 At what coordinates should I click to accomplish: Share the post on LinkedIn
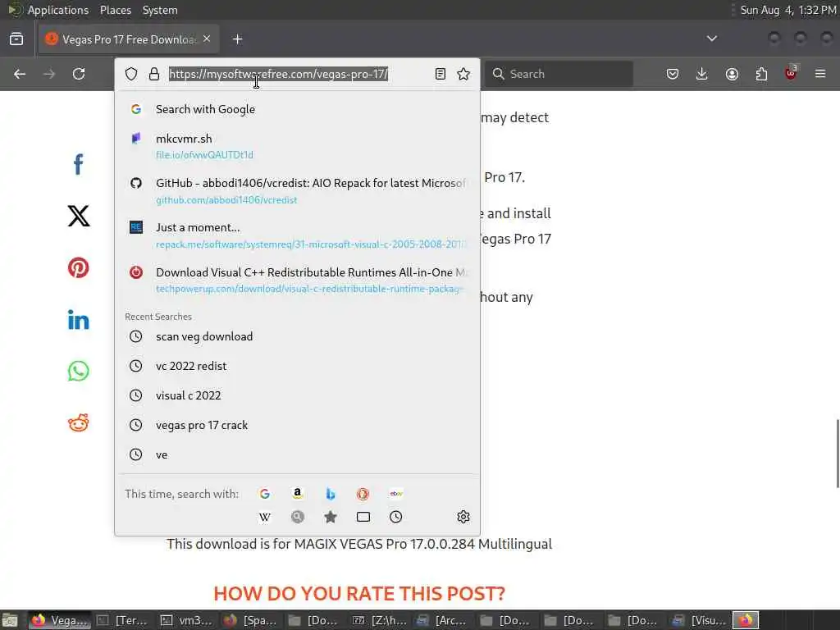tap(78, 320)
